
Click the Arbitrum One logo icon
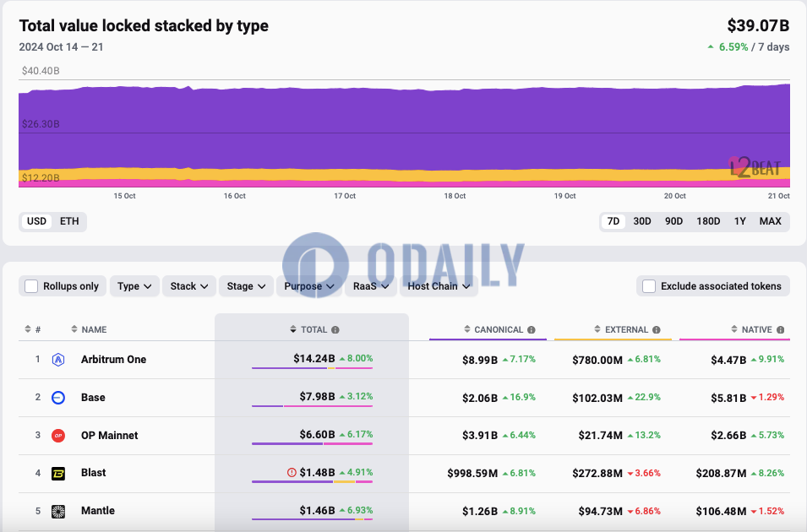(58, 360)
